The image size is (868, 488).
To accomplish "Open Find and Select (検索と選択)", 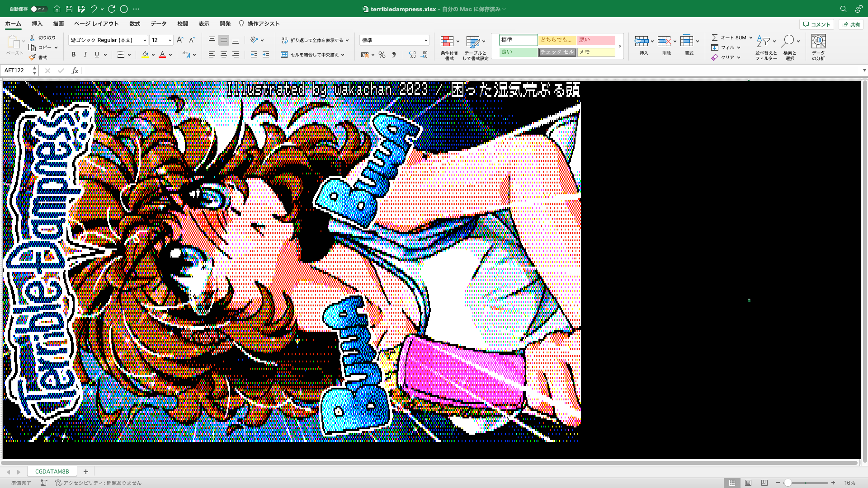I will (790, 47).
